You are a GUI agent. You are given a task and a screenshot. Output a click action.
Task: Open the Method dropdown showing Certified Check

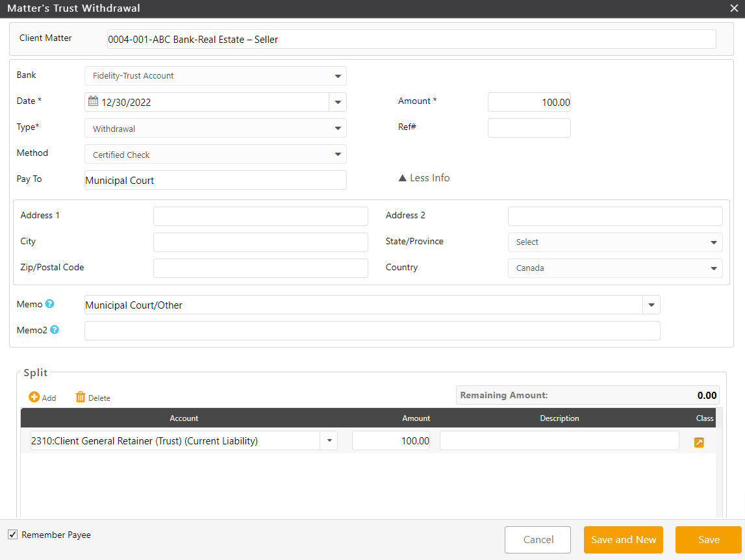click(215, 155)
